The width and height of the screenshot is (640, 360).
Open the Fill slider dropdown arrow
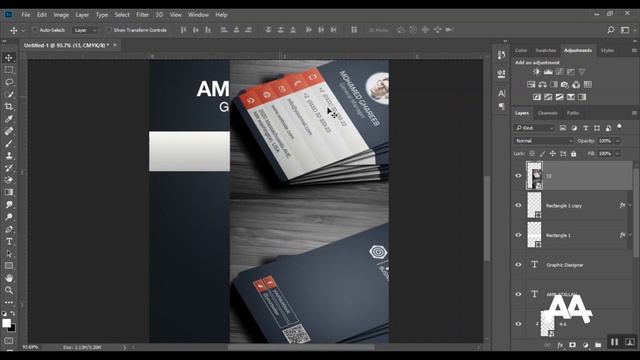tap(618, 154)
